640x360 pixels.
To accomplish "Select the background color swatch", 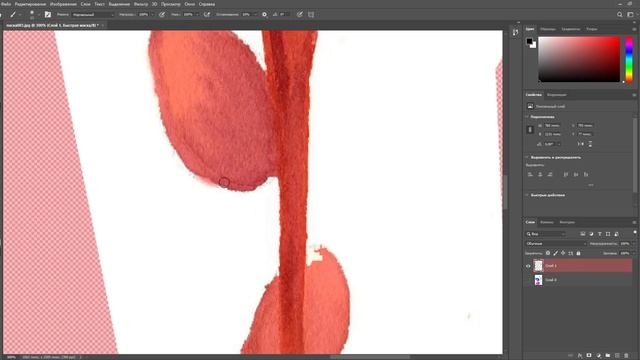I will click(533, 45).
